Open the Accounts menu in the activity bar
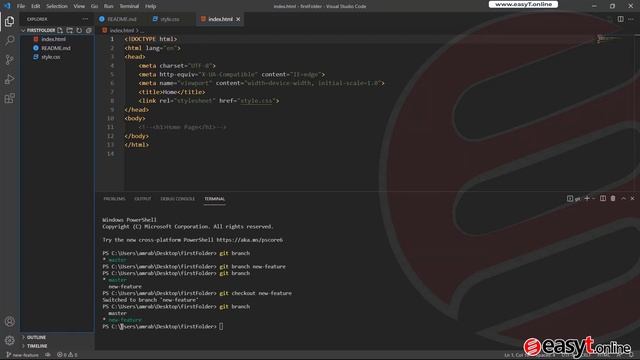This screenshot has height=360, width=640. (9, 321)
